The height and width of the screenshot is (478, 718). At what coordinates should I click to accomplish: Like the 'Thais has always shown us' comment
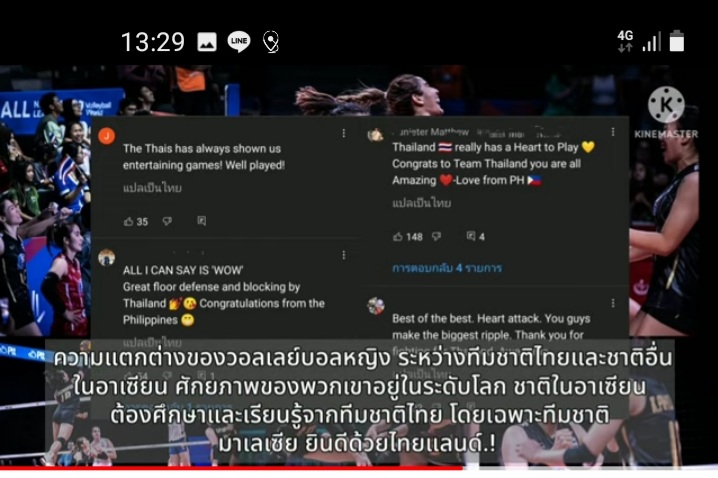coord(129,222)
